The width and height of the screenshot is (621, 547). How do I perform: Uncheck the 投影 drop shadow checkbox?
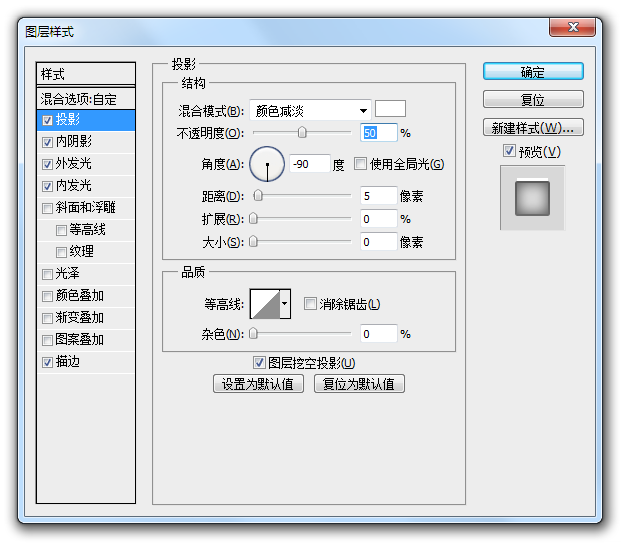[47, 120]
